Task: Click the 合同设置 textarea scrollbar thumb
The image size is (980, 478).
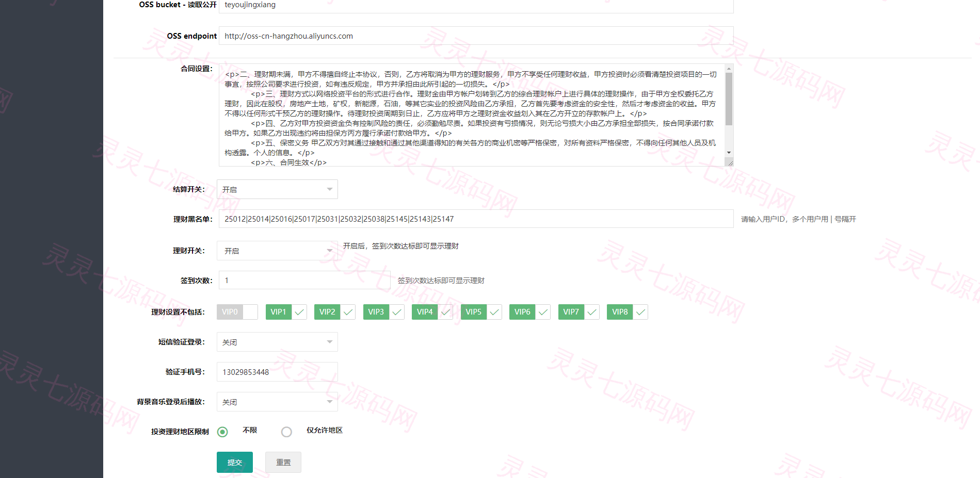Action: pos(729,98)
